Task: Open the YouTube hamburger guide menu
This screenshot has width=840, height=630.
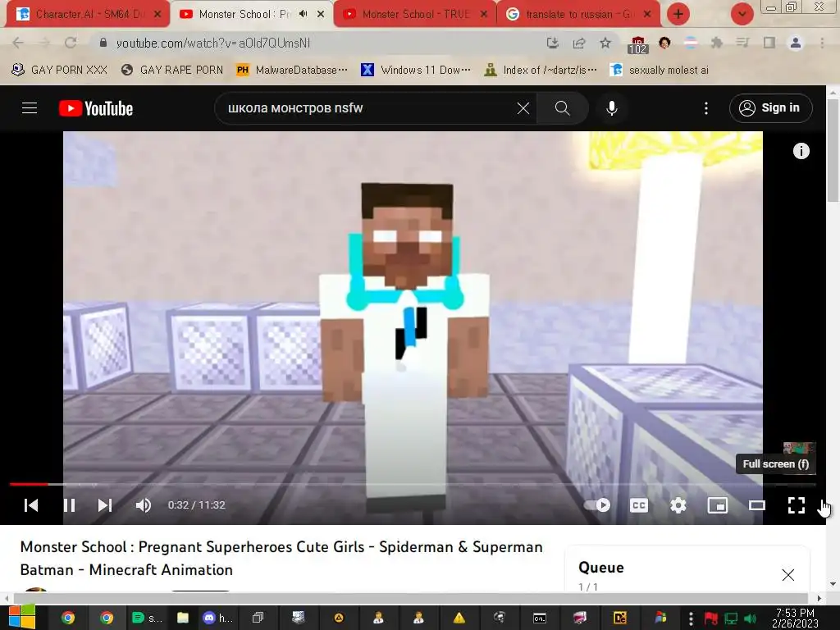Action: pos(30,108)
